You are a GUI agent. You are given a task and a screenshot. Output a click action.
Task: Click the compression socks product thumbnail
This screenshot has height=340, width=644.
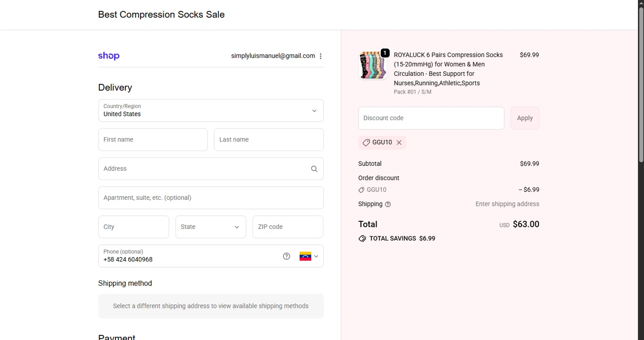tap(373, 65)
